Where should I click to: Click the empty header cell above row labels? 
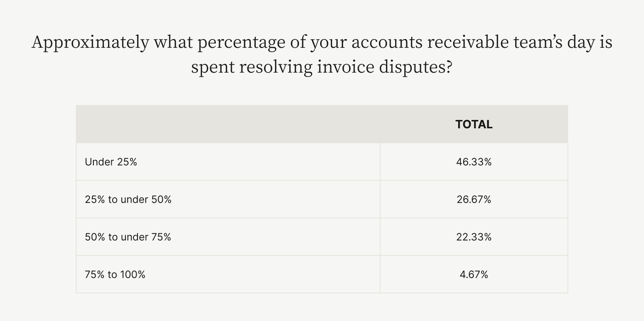click(x=228, y=124)
